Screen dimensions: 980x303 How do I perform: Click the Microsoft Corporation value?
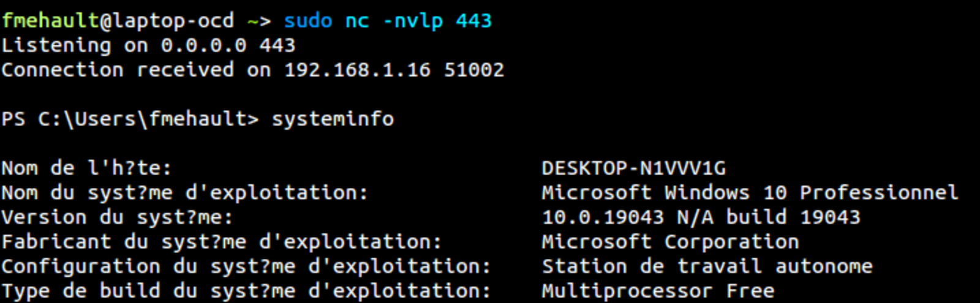[x=670, y=242]
